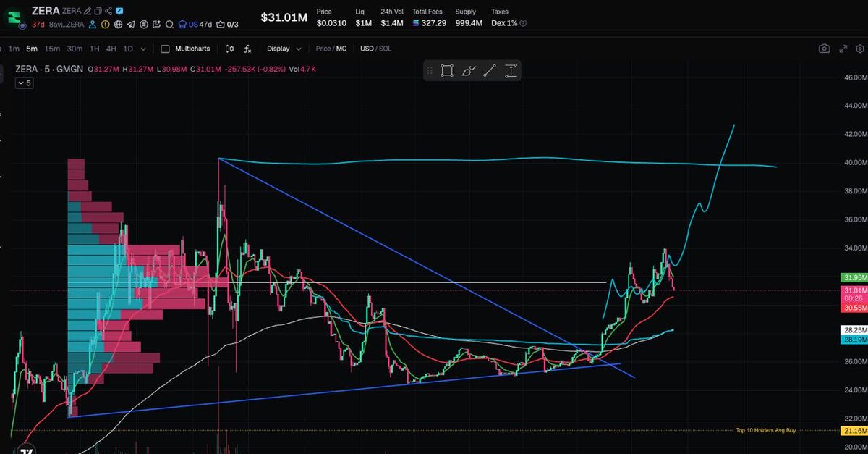This screenshot has width=868, height=454.
Task: Select the 4H timeframe
Action: (111, 49)
